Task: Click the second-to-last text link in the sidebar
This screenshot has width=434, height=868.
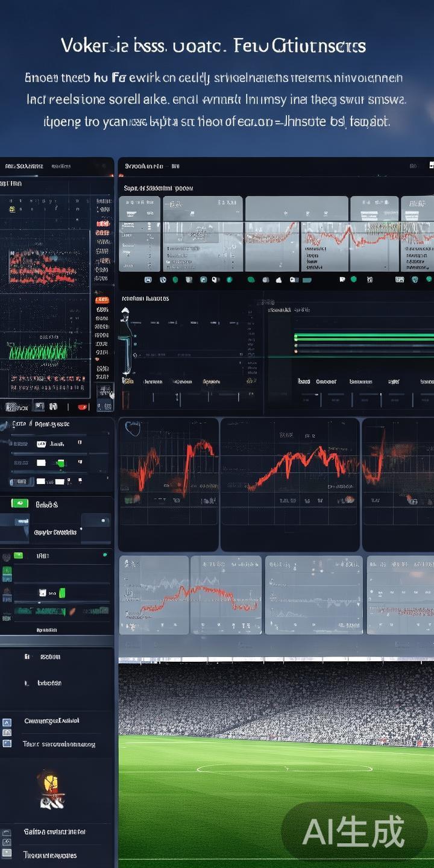Action: click(54, 832)
